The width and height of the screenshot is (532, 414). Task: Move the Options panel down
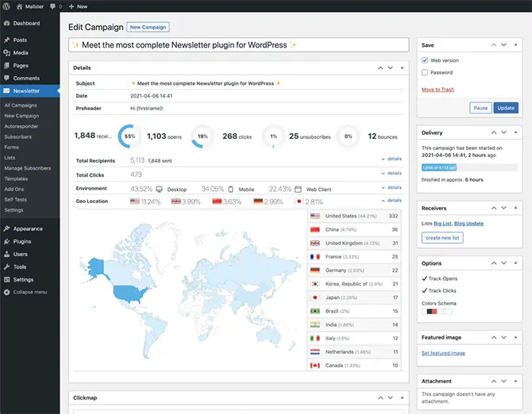[504, 263]
